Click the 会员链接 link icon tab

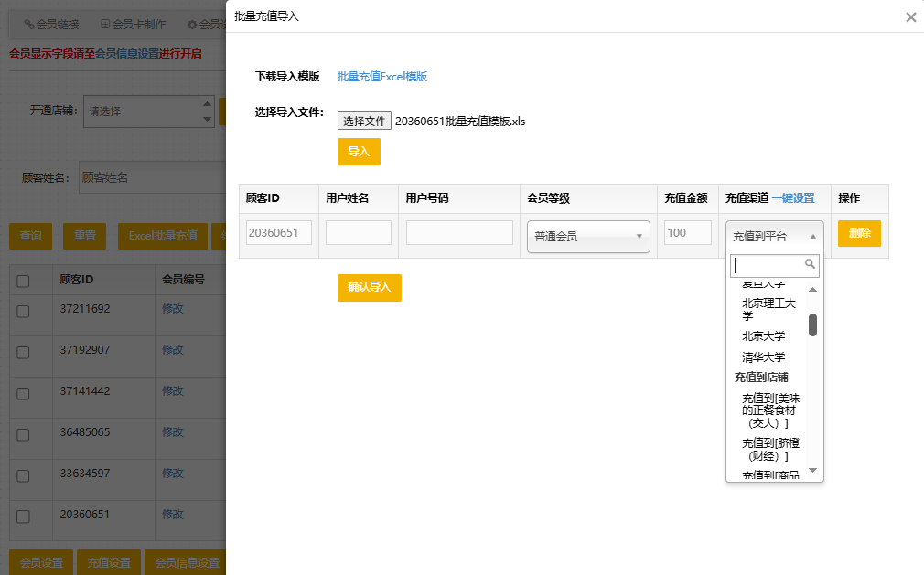[29, 25]
